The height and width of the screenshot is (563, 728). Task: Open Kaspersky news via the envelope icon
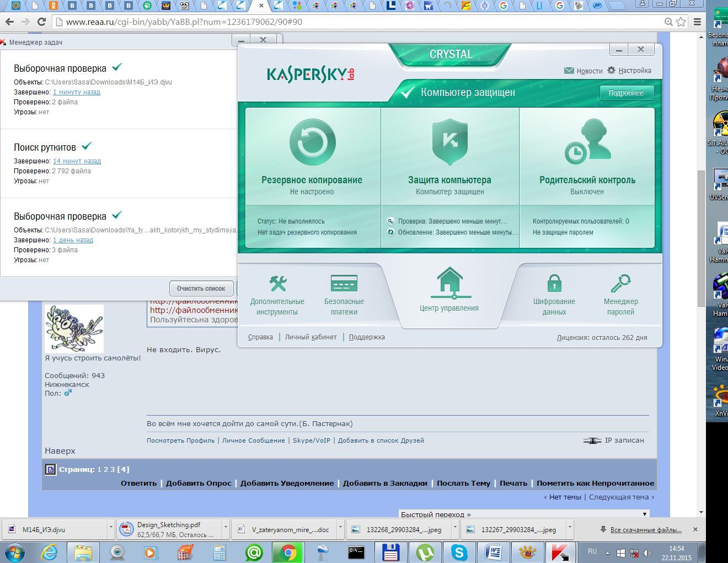point(569,71)
